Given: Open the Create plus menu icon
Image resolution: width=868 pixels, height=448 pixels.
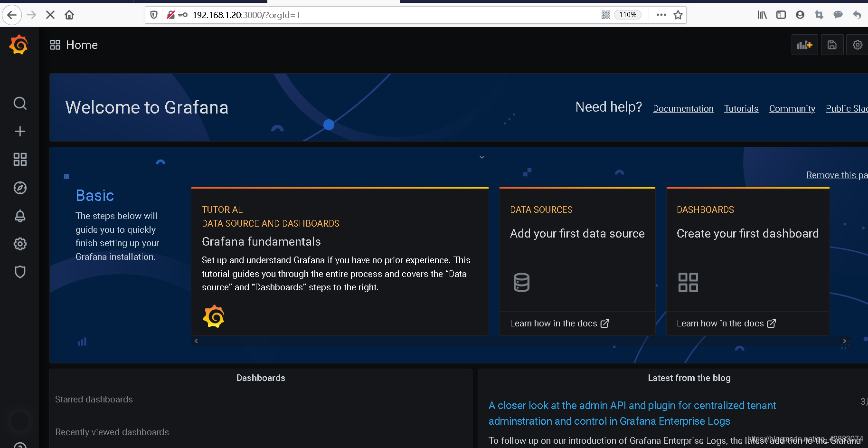Looking at the screenshot, I should click(20, 131).
